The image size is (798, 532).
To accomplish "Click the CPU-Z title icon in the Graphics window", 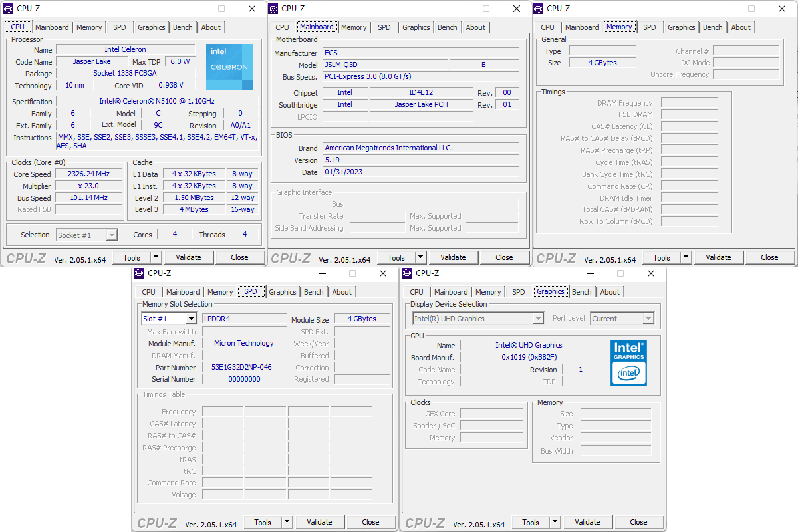I will [407, 273].
